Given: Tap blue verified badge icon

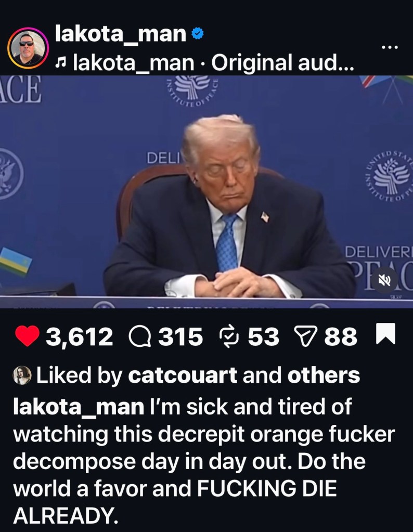Looking at the screenshot, I should click(x=198, y=33).
